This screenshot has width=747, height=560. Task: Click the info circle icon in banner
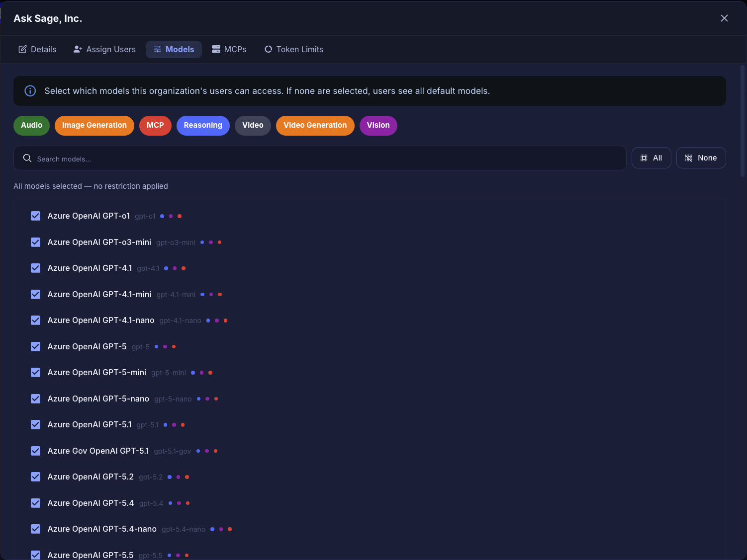pos(30,91)
